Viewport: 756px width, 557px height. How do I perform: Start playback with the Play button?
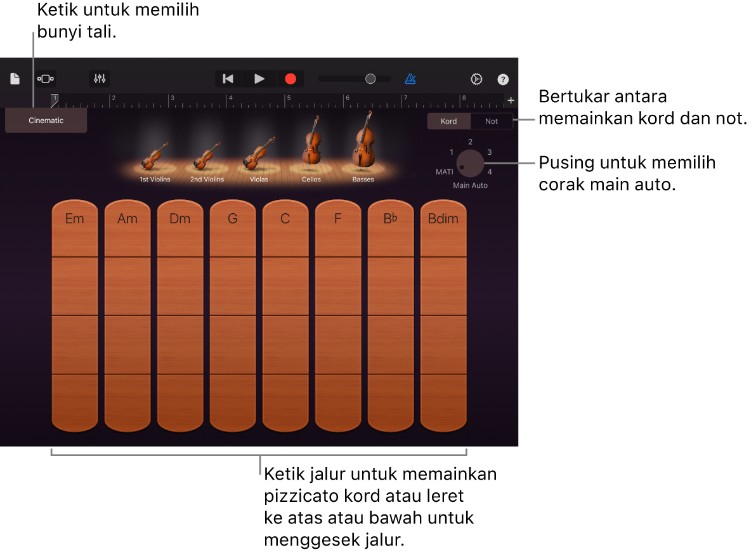[x=259, y=79]
